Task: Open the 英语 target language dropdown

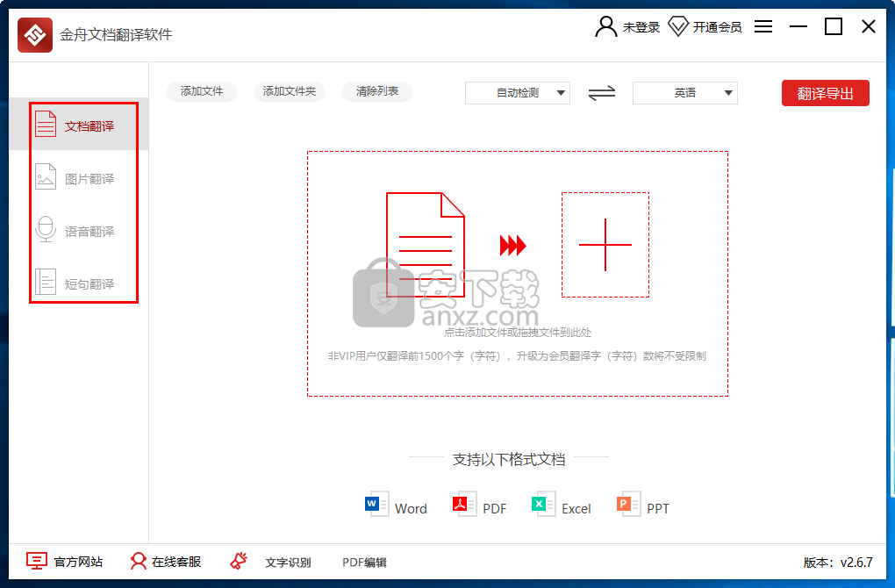Action: pos(685,93)
